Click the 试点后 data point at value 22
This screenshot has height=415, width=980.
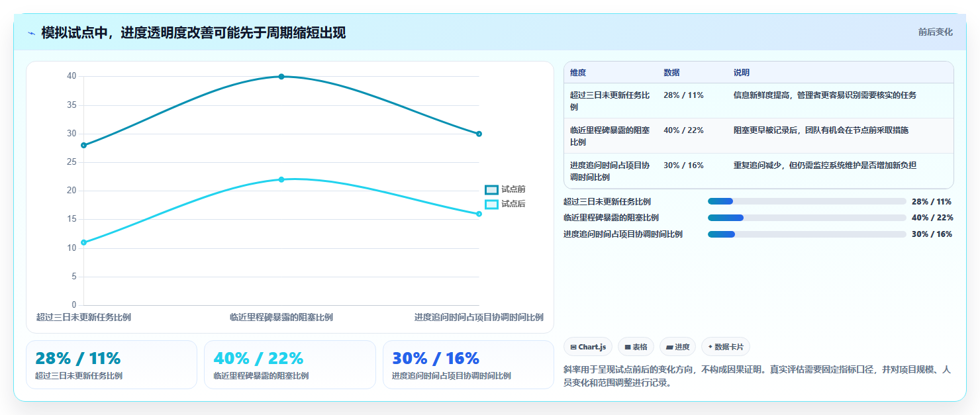[281, 179]
